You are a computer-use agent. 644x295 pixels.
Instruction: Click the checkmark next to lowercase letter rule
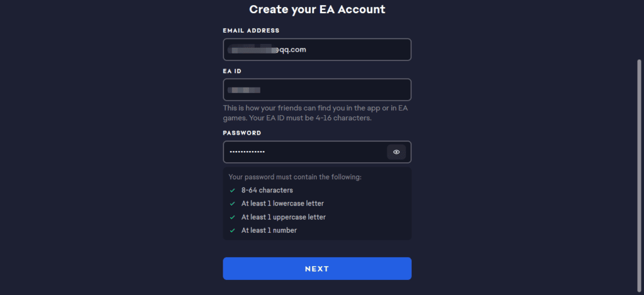233,204
